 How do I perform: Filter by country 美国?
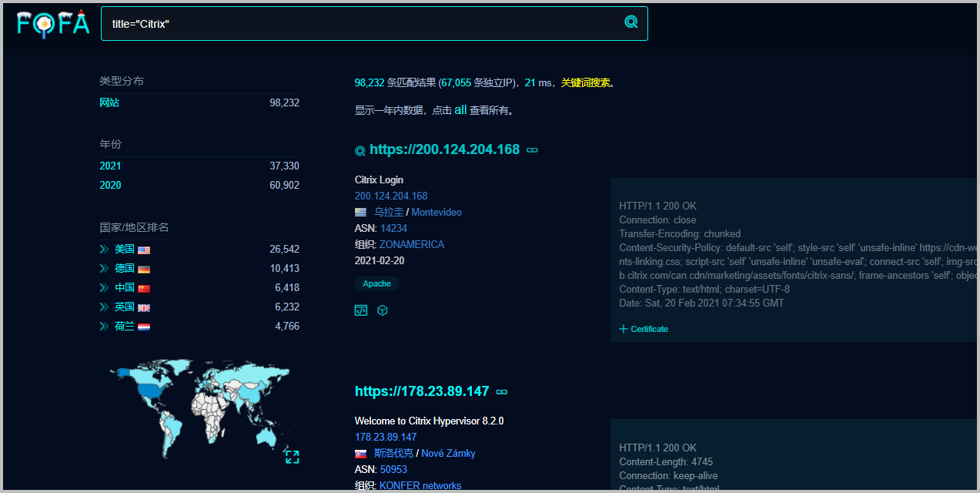[125, 249]
